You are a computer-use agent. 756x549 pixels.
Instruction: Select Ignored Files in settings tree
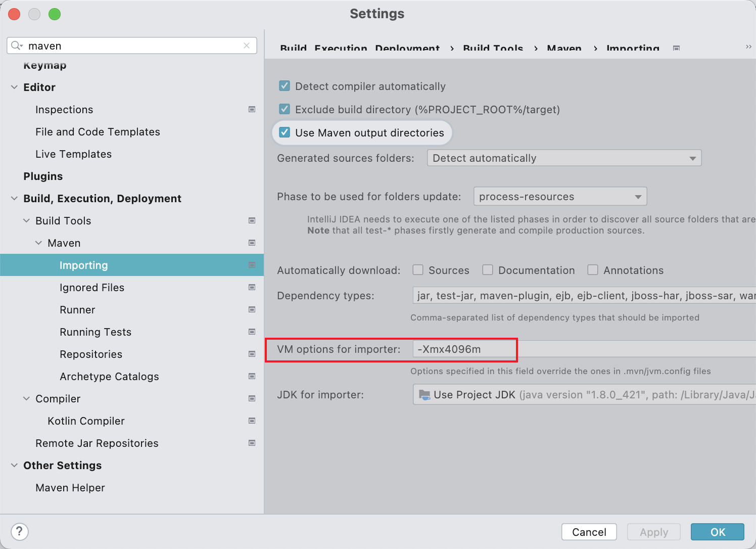[91, 288]
